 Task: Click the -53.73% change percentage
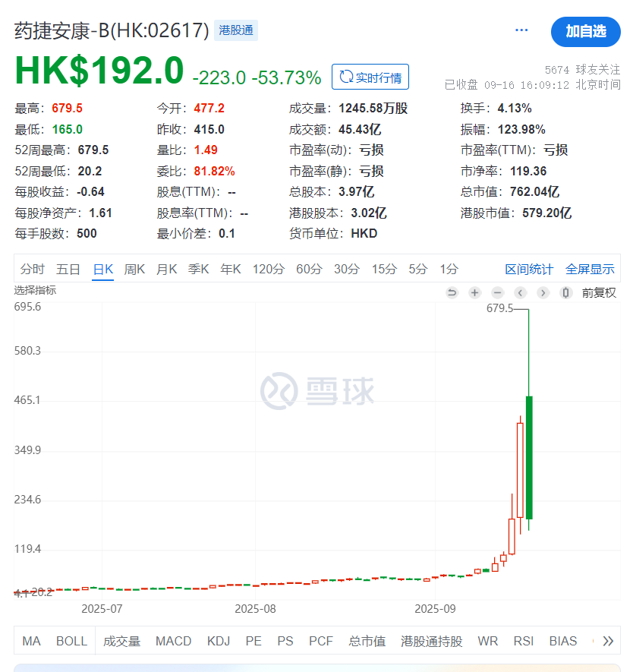coord(287,77)
